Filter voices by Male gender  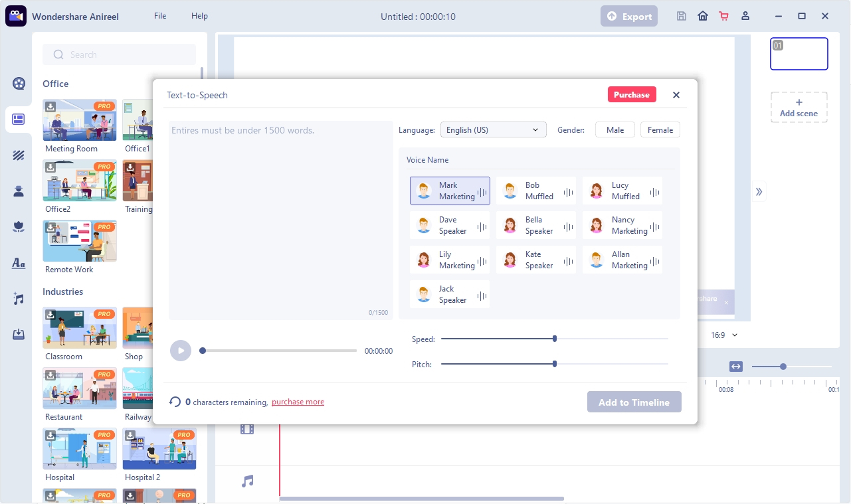click(615, 130)
